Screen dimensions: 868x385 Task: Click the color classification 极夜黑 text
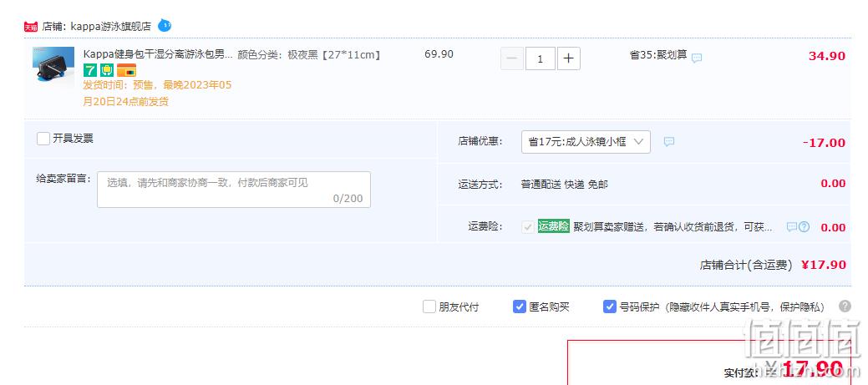click(x=309, y=55)
